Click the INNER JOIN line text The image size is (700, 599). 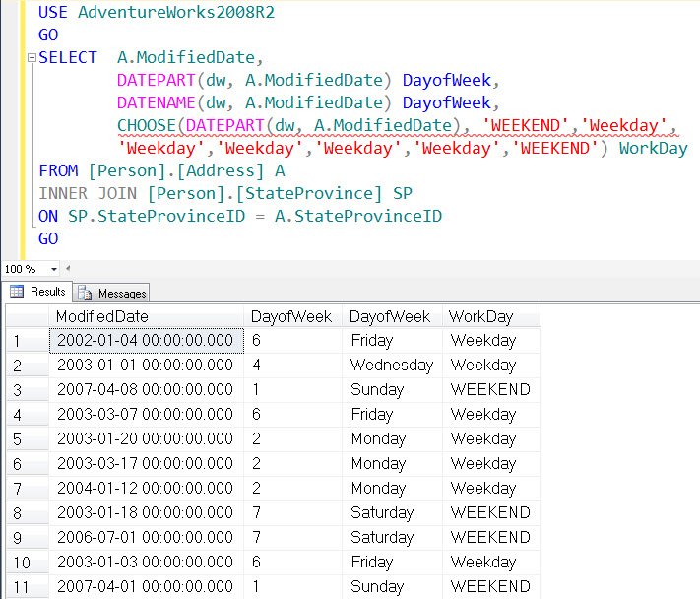coord(88,193)
